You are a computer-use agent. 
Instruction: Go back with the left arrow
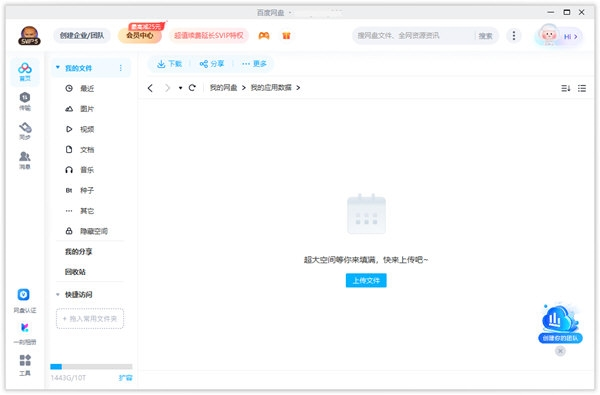[x=150, y=88]
